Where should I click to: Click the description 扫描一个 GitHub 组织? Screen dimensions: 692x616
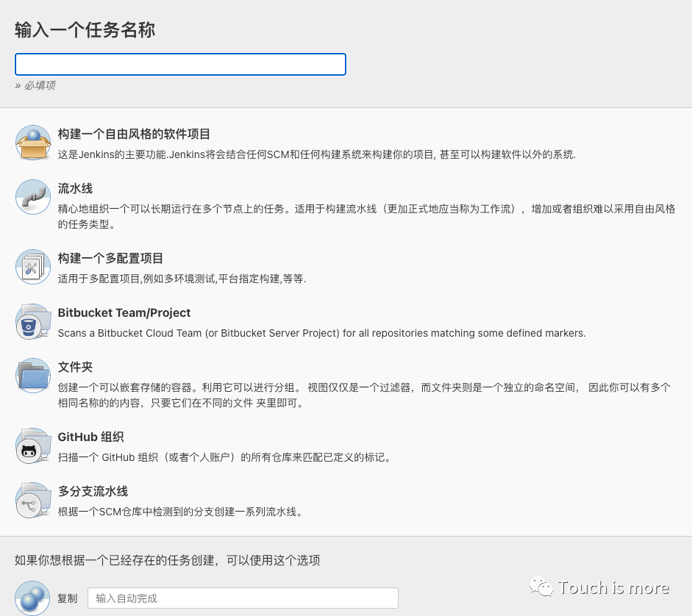click(x=224, y=457)
